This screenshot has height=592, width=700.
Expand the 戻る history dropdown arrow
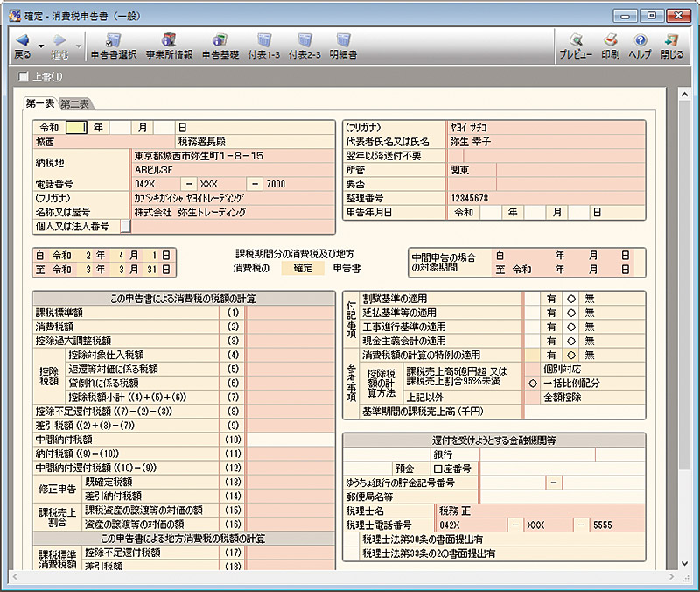tap(41, 46)
